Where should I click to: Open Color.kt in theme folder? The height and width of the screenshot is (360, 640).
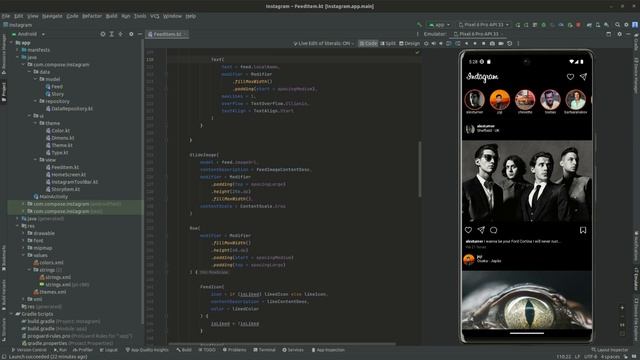coord(58,131)
